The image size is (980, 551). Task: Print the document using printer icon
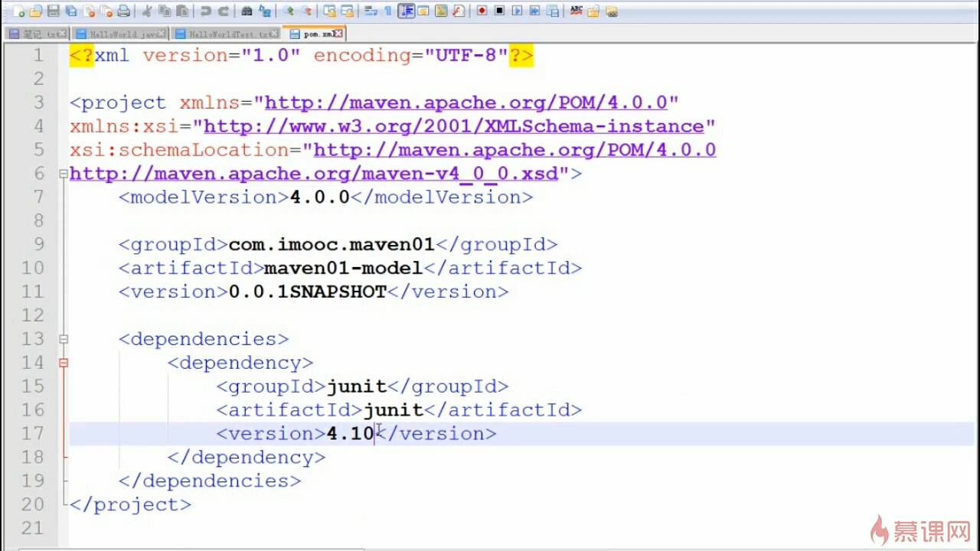123,11
